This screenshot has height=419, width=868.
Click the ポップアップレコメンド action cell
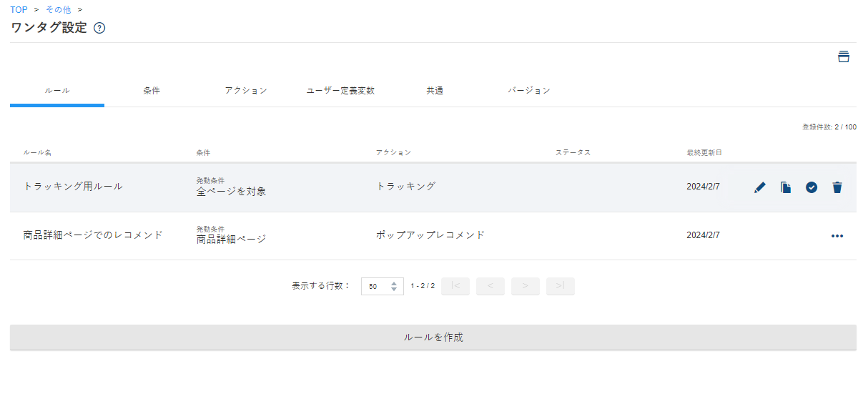coord(430,235)
